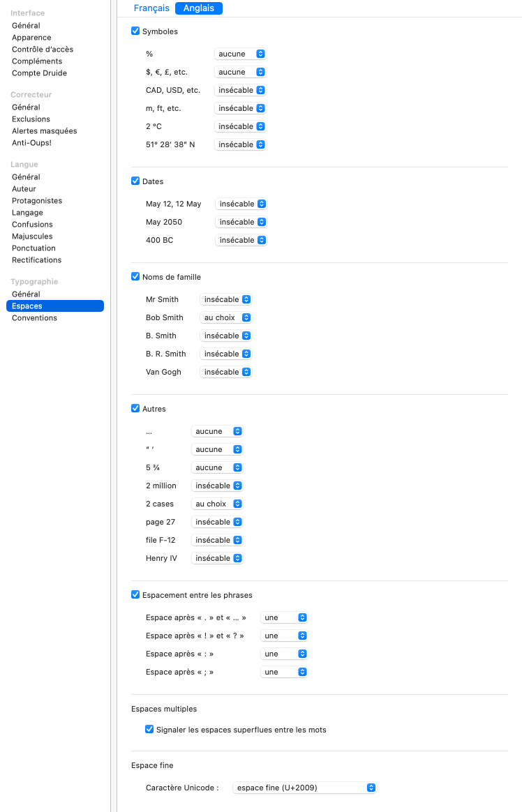The height and width of the screenshot is (812, 522).
Task: Open the Henry IV spacing dropdown
Action: (217, 558)
